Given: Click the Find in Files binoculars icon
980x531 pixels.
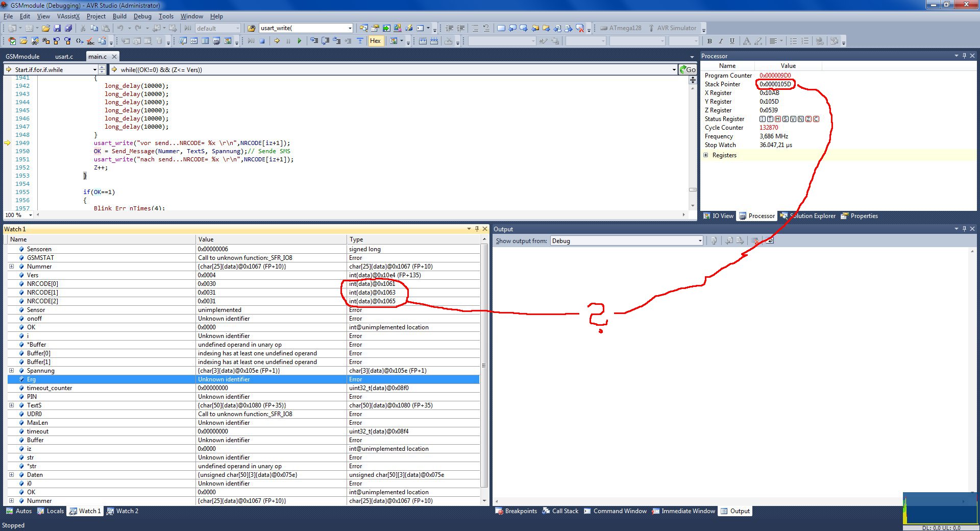Looking at the screenshot, I should (x=251, y=28).
